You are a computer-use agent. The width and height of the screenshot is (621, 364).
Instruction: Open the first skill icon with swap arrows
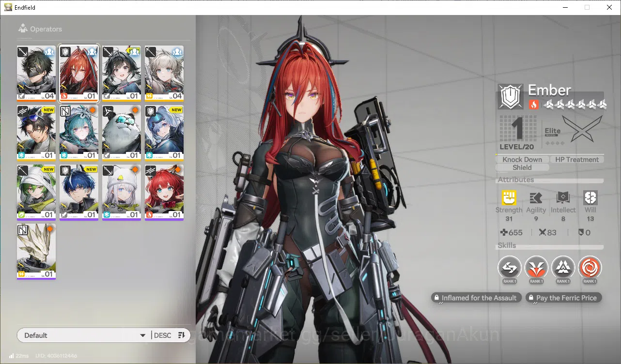pyautogui.click(x=510, y=267)
